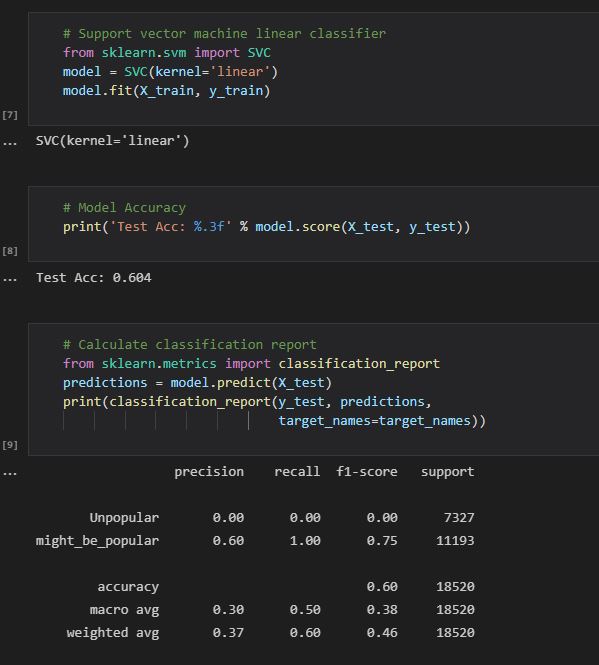599x665 pixels.
Task: Click might_be_popular recall value 1.00
Action: click(305, 541)
